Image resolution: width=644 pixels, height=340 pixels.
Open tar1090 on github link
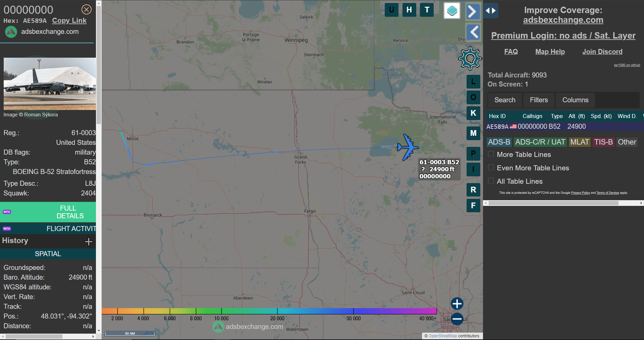point(627,65)
